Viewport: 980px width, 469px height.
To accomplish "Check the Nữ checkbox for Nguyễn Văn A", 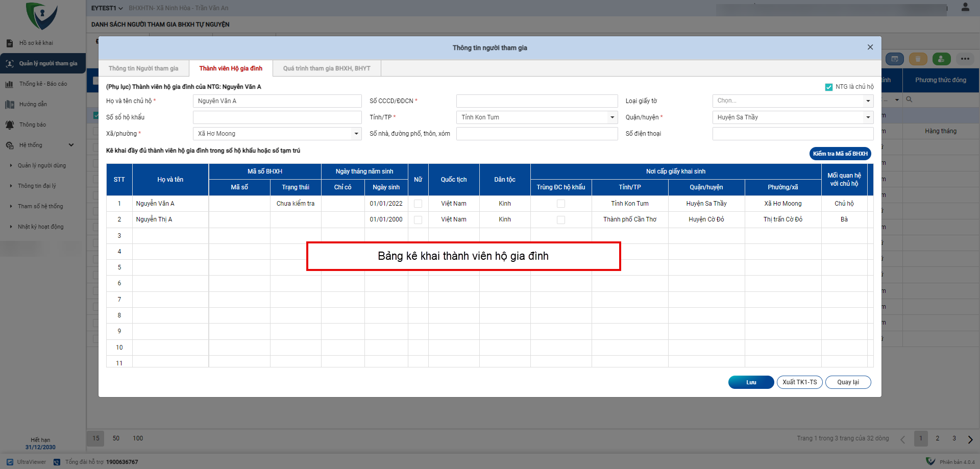I will pyautogui.click(x=418, y=204).
